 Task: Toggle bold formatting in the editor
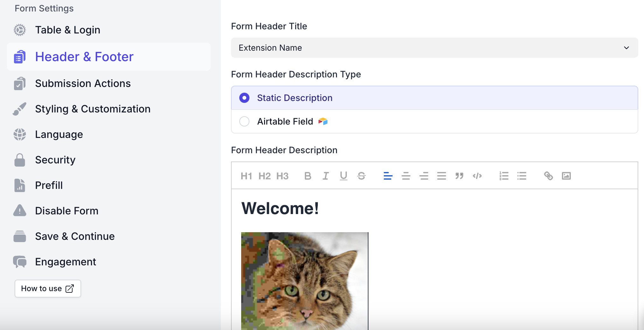308,176
